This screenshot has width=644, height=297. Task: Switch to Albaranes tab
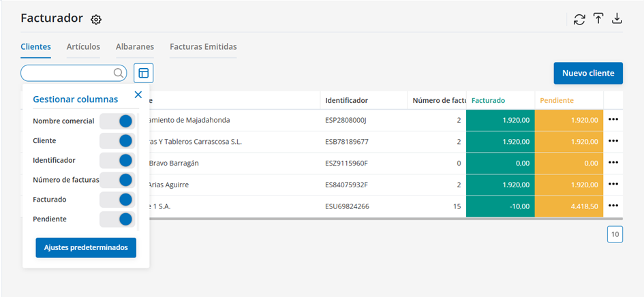(135, 47)
